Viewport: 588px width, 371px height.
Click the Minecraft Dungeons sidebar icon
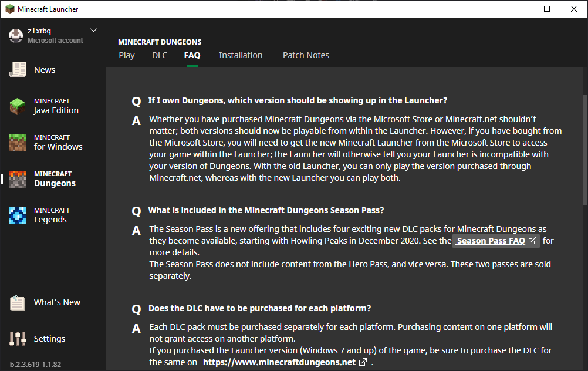coord(17,179)
